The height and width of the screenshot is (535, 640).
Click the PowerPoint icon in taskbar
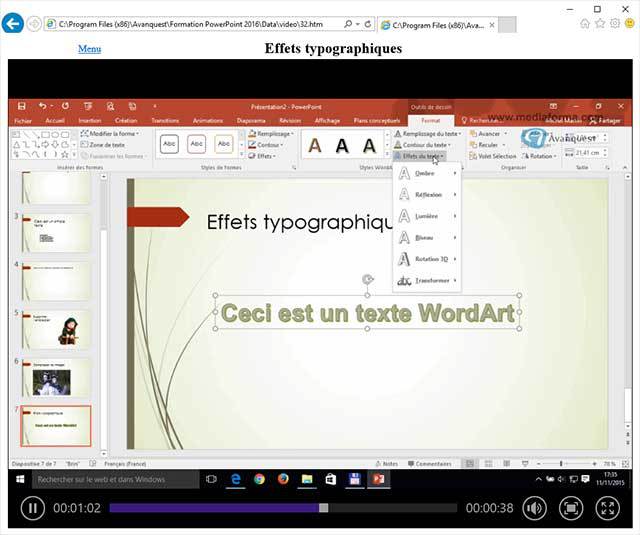coord(379,480)
